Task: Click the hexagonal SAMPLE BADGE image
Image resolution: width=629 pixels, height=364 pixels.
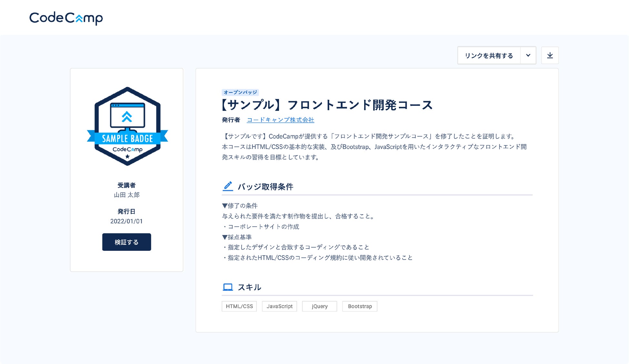Action: [127, 126]
